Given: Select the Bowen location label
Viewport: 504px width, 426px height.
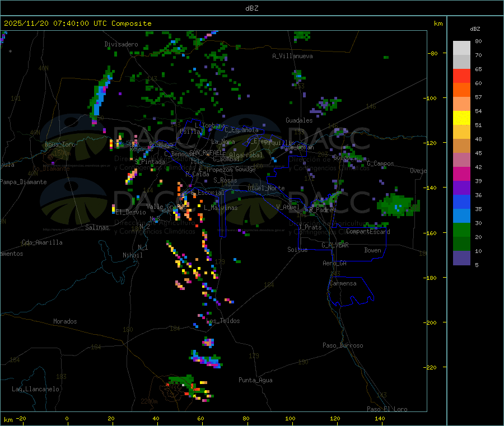Looking at the screenshot, I should tap(372, 250).
